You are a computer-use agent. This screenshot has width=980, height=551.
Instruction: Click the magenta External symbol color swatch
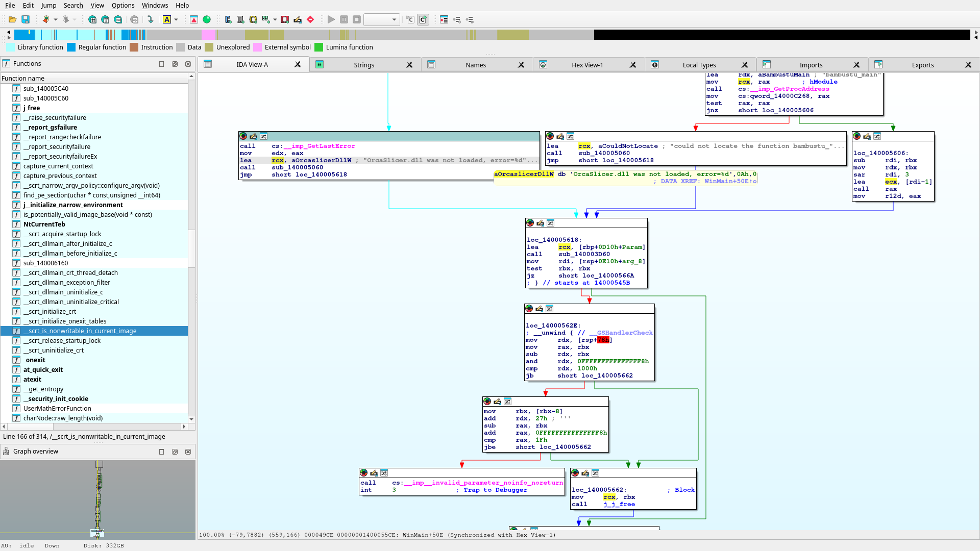258,47
